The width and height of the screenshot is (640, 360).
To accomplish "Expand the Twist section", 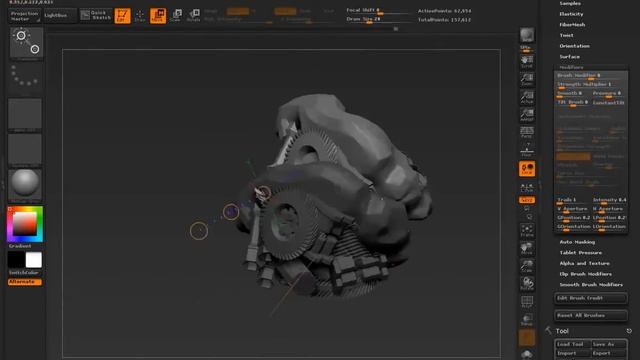I will pos(566,35).
